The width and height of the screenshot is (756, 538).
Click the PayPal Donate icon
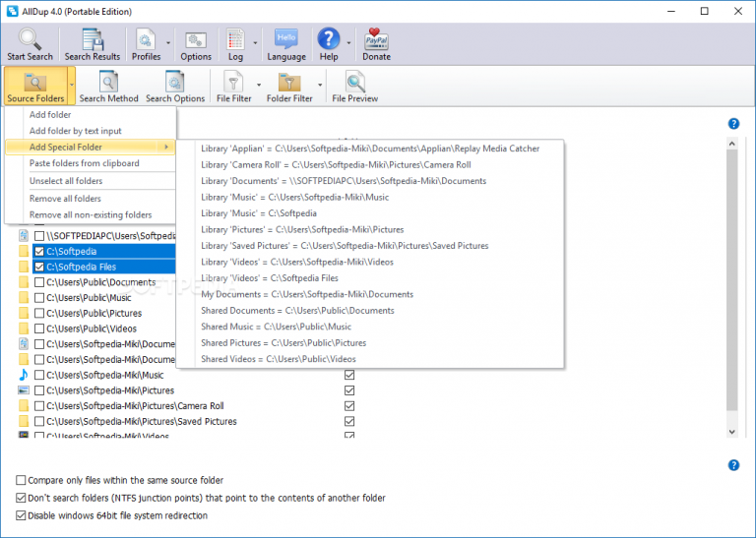(x=377, y=38)
